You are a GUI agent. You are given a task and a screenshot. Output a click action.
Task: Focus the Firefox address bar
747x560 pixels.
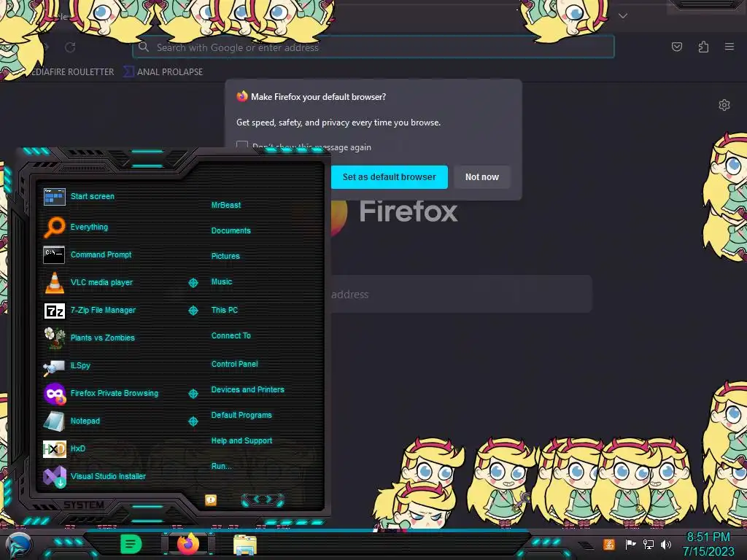(373, 47)
